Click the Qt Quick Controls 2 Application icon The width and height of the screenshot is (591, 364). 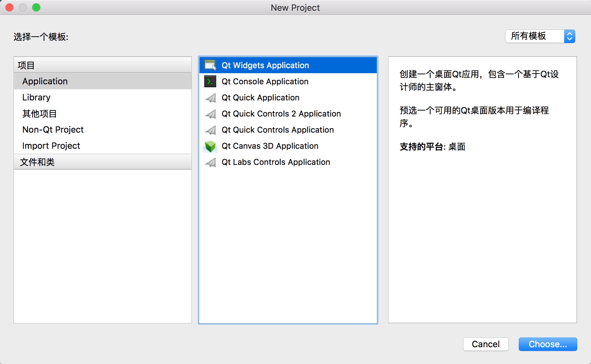click(210, 114)
